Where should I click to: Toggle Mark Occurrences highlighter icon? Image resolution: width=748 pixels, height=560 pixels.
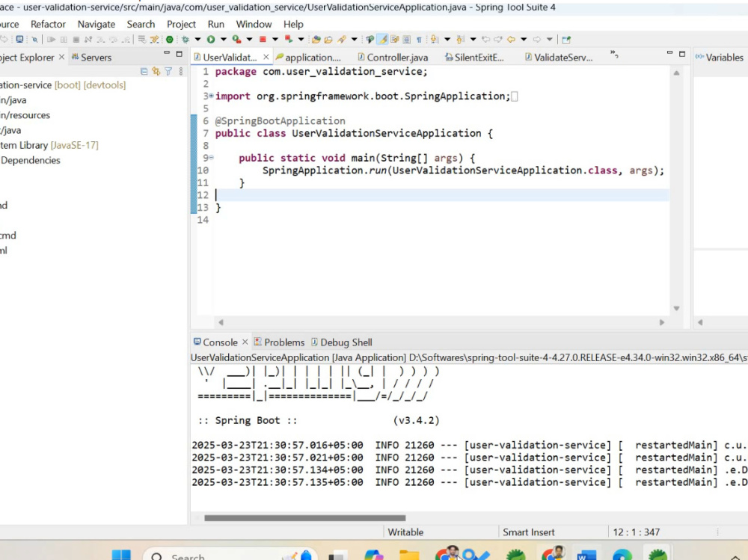coord(382,40)
